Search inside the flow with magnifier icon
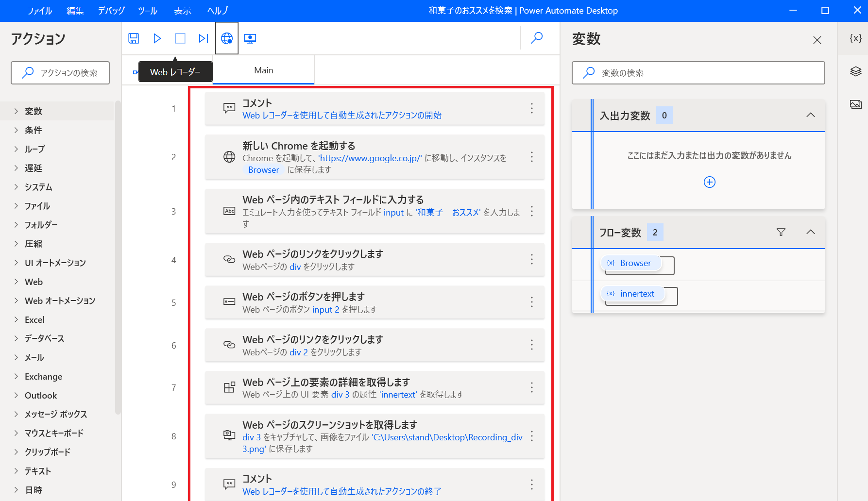The image size is (868, 501). (537, 38)
